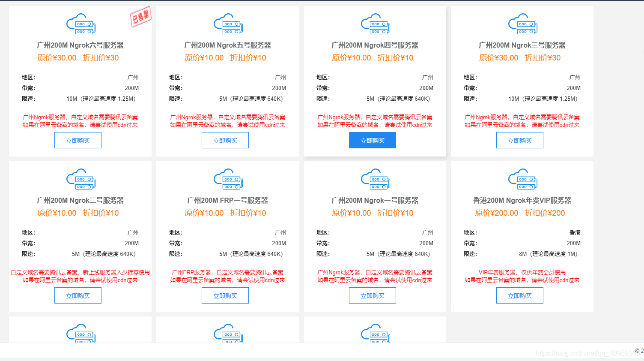Viewport: 644px width, 361px height.
Task: Click 折扣价¥200 on the 香港 VIP card
Action: 545,213
